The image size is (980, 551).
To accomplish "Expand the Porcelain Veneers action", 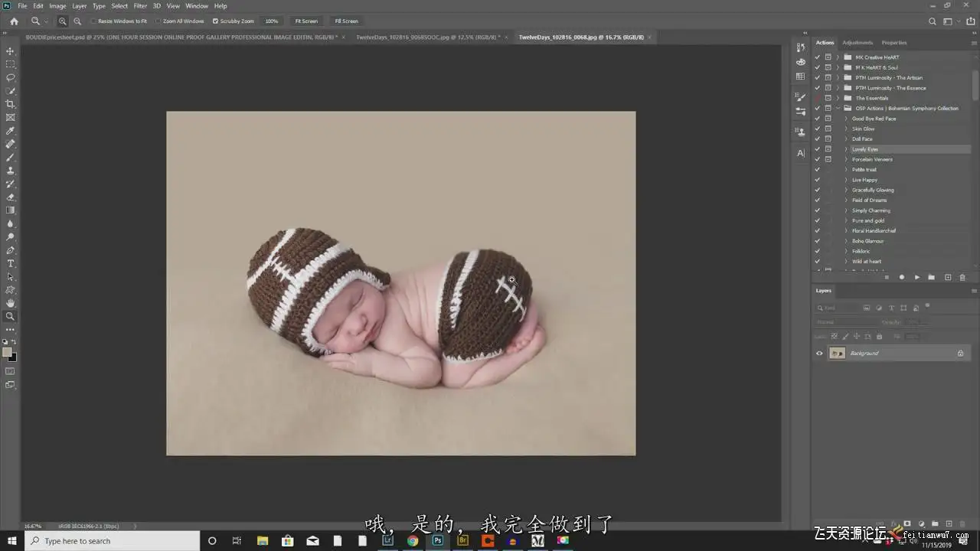I will [x=846, y=159].
